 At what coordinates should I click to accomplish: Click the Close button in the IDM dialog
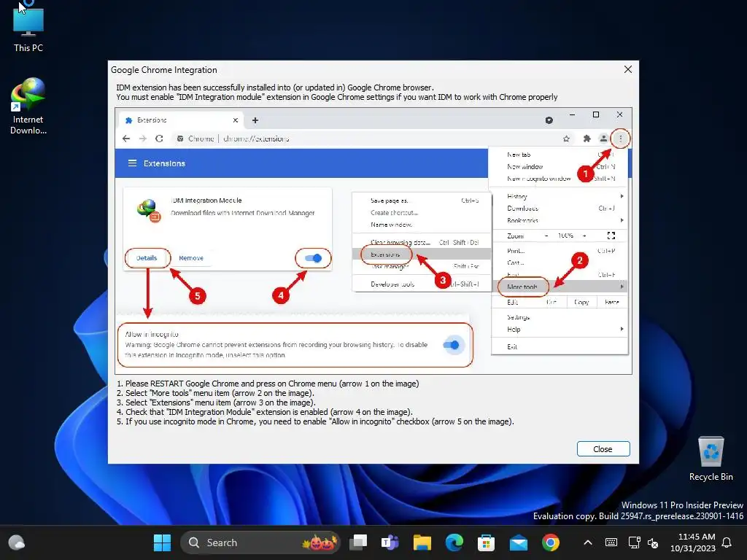[x=603, y=449]
